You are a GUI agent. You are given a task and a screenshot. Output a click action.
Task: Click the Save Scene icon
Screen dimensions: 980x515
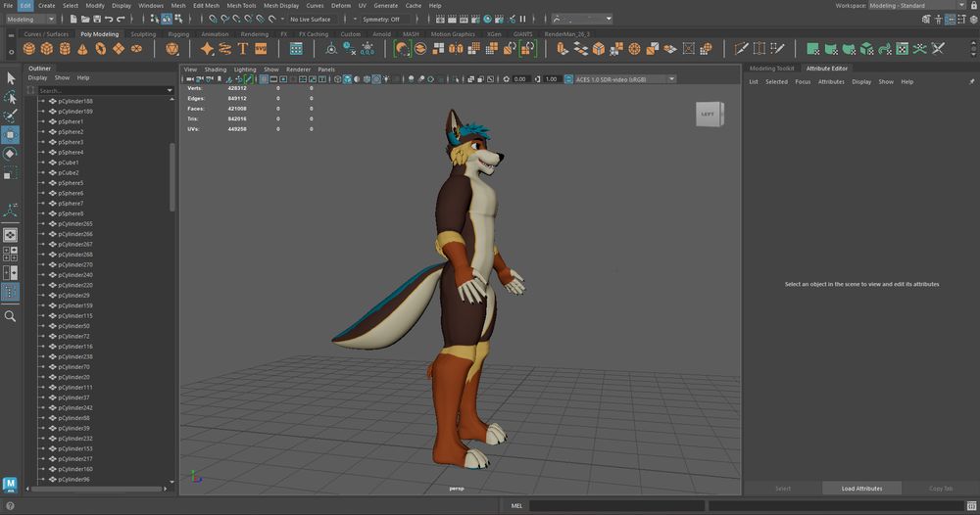[x=96, y=20]
